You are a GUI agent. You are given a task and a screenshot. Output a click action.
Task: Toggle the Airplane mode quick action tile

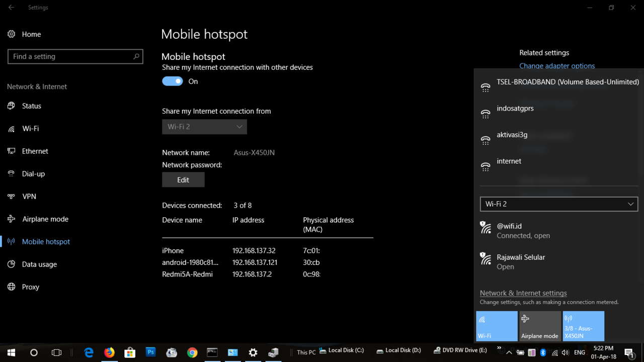(540, 326)
